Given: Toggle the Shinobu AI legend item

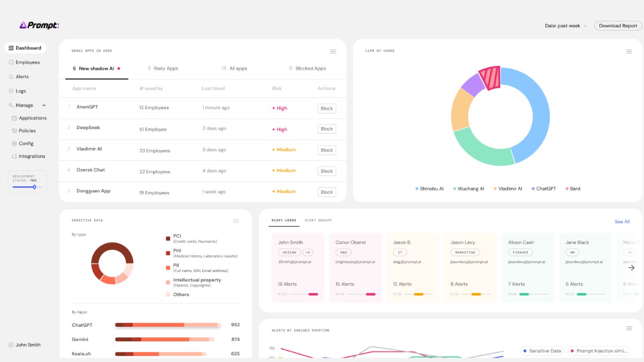Looking at the screenshot, I should 429,189.
